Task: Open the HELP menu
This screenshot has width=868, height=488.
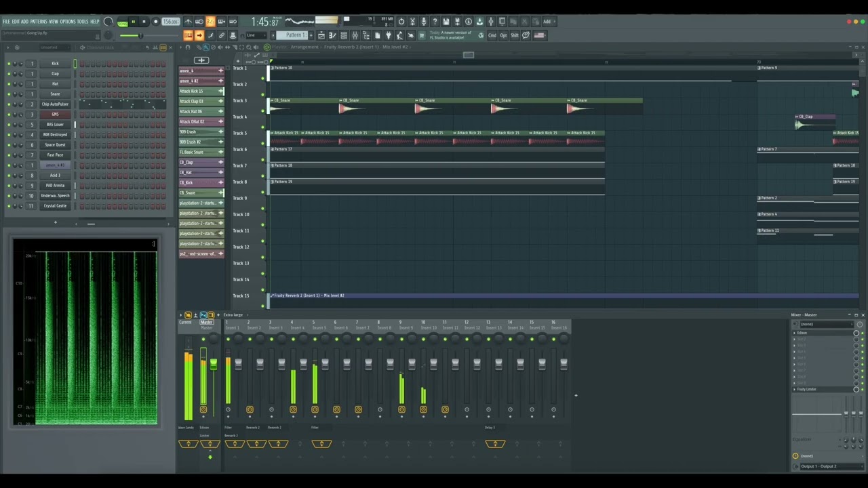Action: (x=94, y=21)
